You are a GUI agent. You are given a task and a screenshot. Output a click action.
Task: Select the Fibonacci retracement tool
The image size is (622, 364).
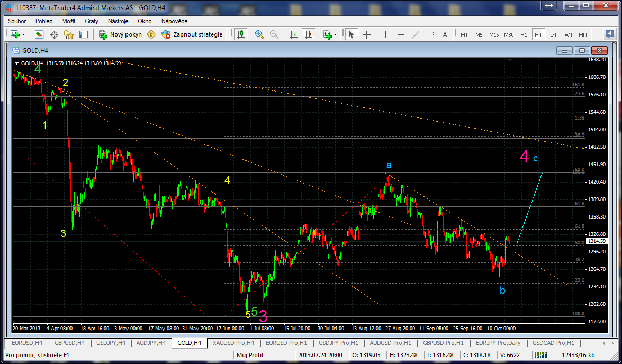[x=430, y=34]
